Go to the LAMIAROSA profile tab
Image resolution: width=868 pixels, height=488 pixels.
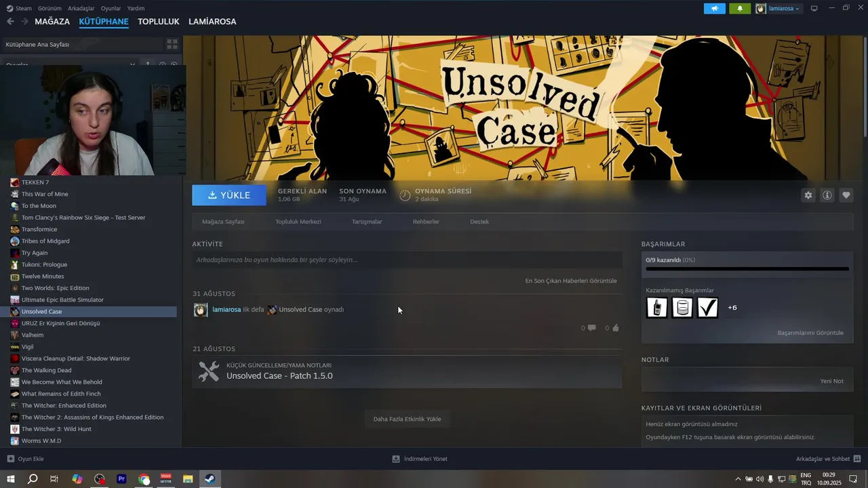click(212, 22)
